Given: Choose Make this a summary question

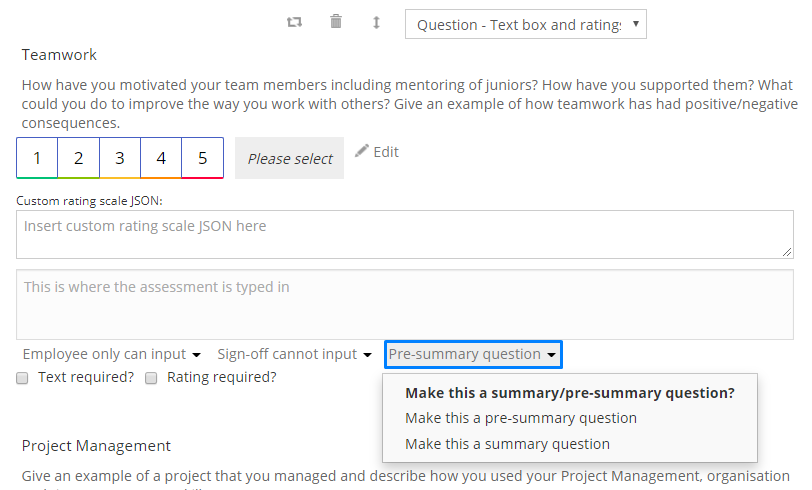Looking at the screenshot, I should click(508, 444).
